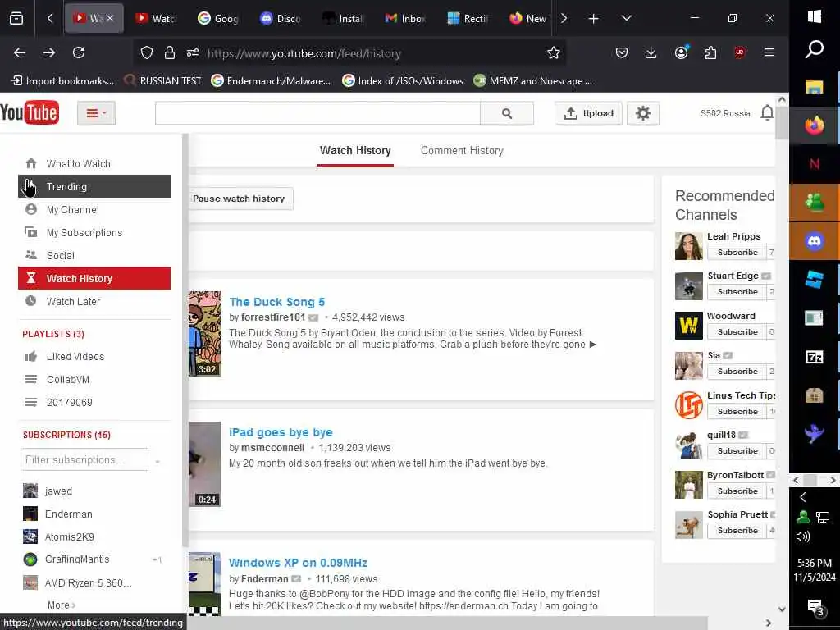
Task: Open YouTube settings gear button
Action: pos(643,113)
